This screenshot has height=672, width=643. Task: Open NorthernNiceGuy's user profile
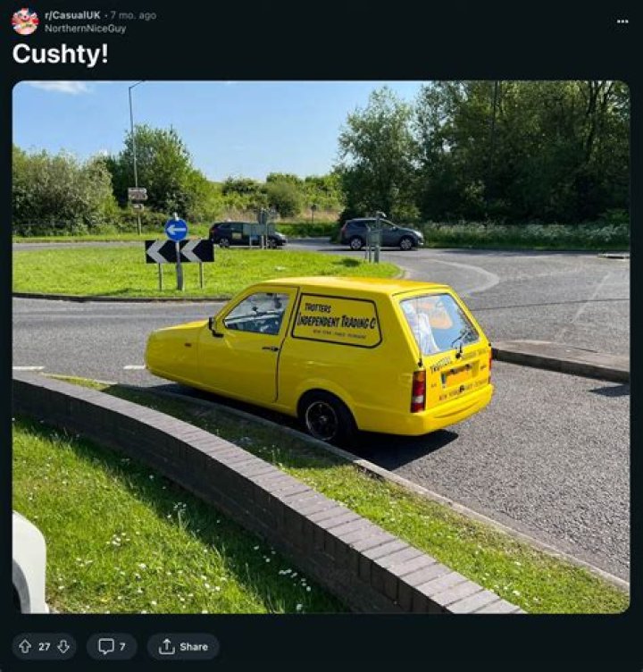[85, 29]
